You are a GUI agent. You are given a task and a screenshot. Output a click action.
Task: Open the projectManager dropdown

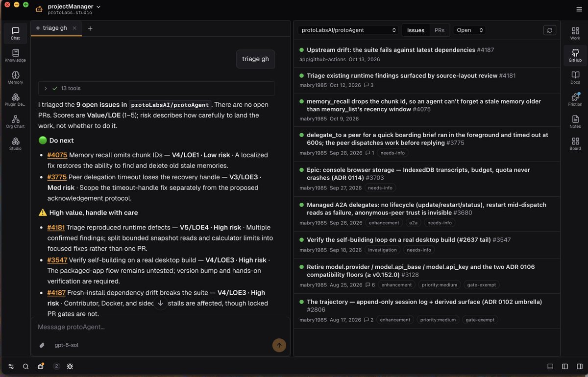[74, 6]
